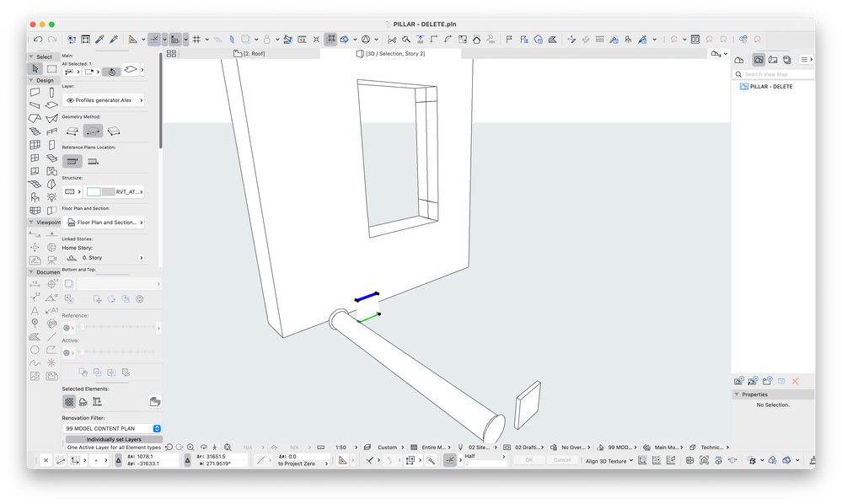Toggle Guide Lines button in toolbar

click(154, 39)
